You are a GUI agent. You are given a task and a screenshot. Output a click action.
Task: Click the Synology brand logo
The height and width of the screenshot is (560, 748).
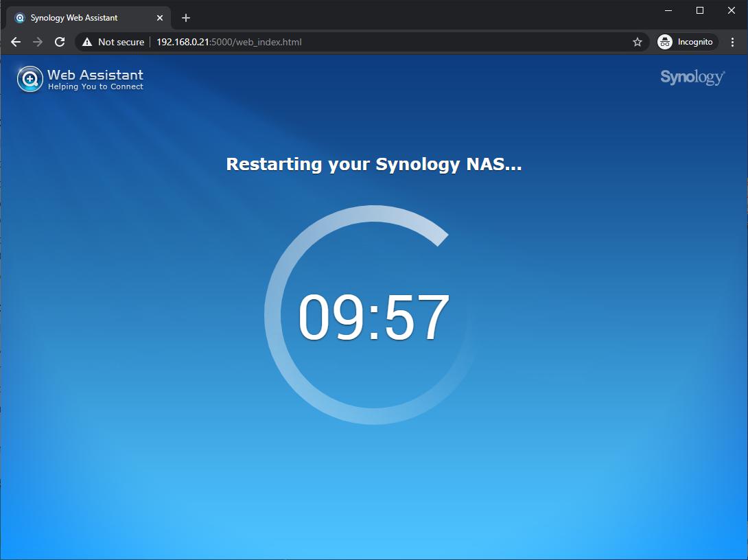[x=692, y=78]
